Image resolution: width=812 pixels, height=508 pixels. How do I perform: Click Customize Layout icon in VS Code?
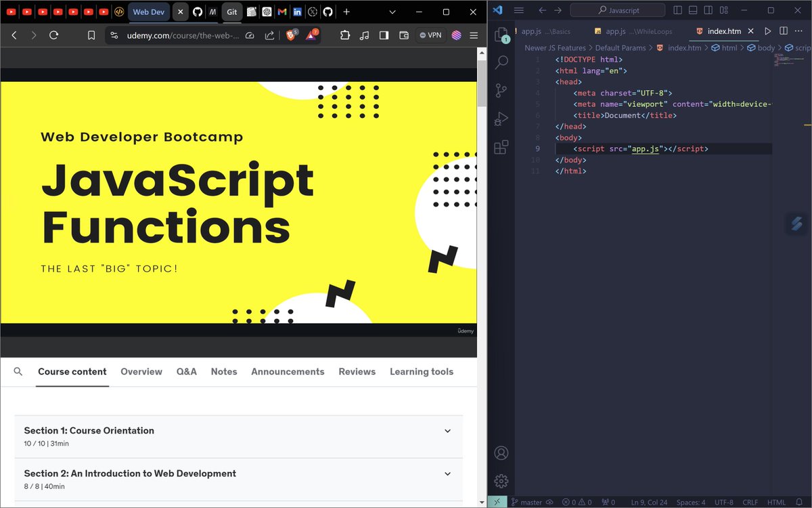pos(724,10)
